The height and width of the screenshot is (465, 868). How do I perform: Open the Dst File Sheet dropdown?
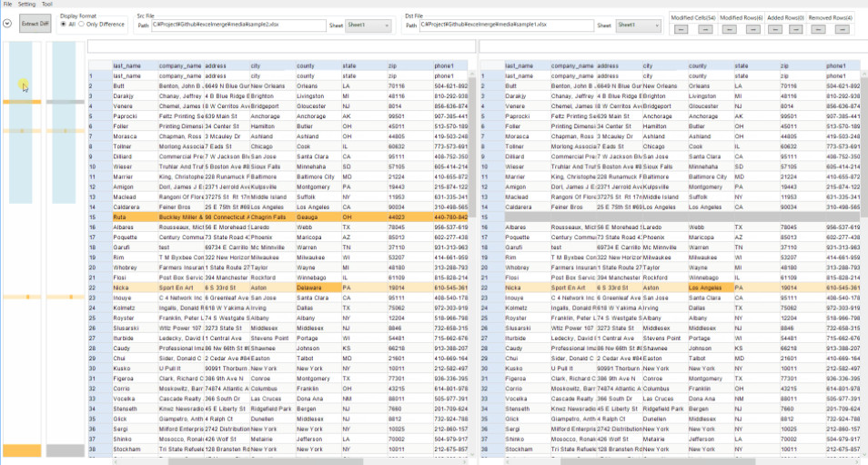point(639,25)
